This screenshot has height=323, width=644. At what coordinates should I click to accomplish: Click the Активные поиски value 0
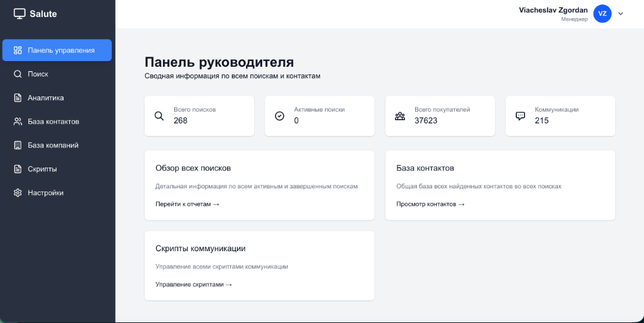296,120
